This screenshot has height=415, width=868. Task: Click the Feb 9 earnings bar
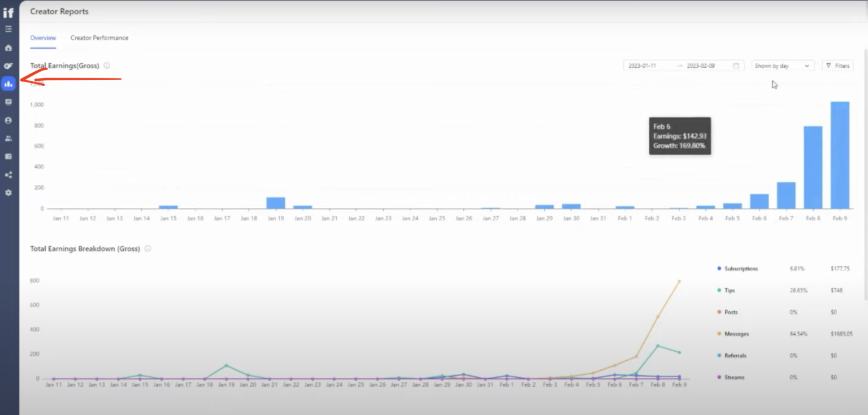pos(840,155)
